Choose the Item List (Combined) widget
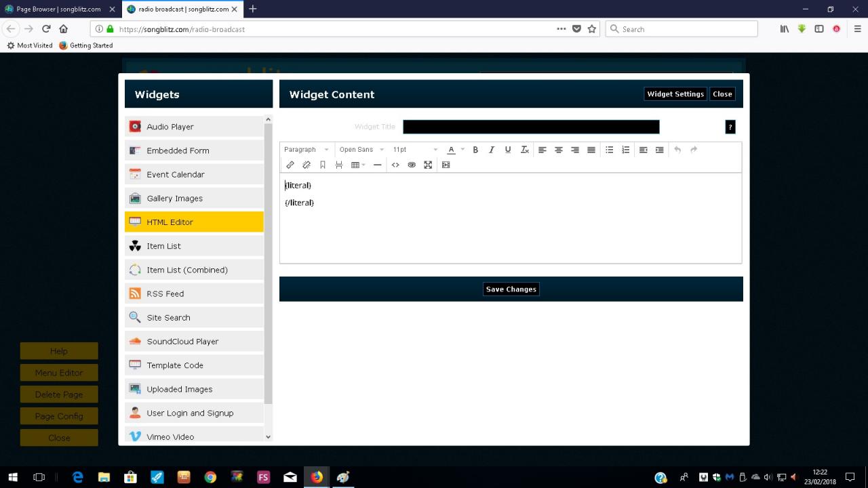 coord(194,270)
